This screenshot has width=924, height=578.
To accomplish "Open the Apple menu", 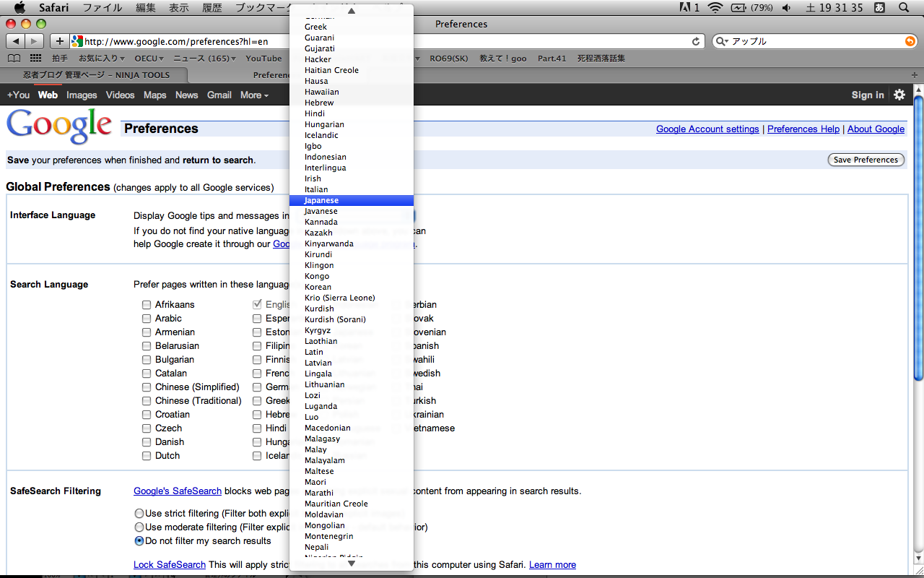I will [19, 8].
